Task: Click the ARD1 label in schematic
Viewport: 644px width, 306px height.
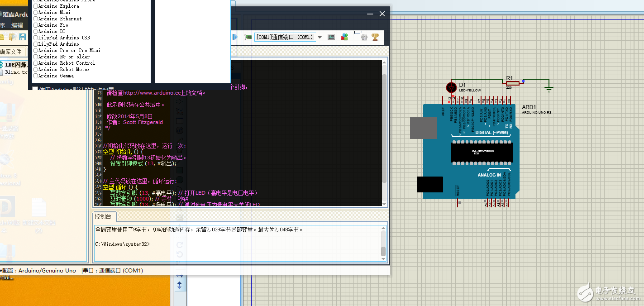Action: point(529,107)
